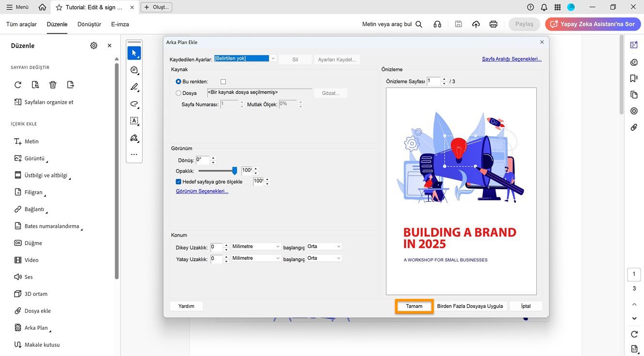Open the Kaydedilen Ayarlar dropdown
The width and height of the screenshot is (644, 356).
pyautogui.click(x=245, y=59)
